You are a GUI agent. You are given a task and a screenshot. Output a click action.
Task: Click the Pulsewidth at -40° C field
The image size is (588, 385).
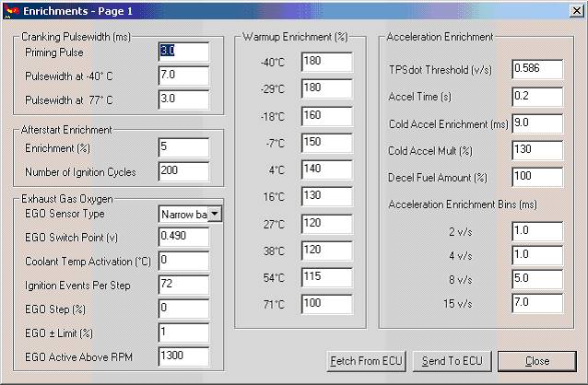tap(182, 75)
